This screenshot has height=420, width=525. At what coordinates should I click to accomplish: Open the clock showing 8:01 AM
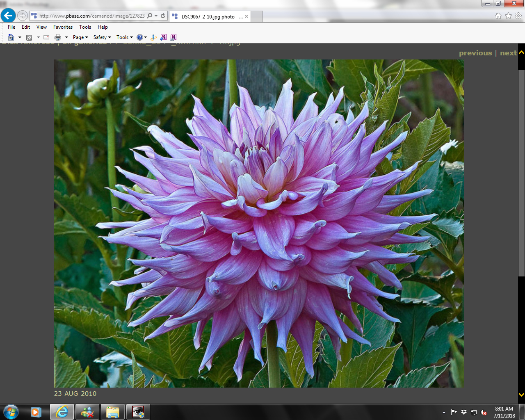click(x=504, y=412)
